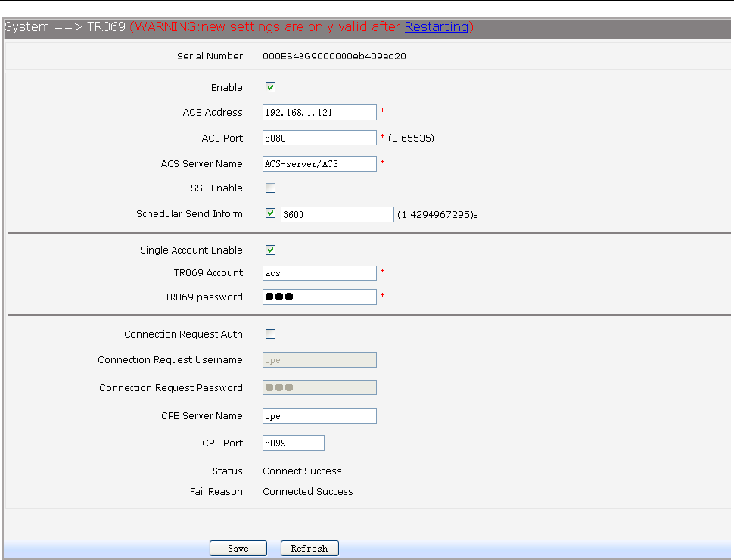Click the CPE Server Name field
This screenshot has height=560, width=734.
click(x=319, y=415)
